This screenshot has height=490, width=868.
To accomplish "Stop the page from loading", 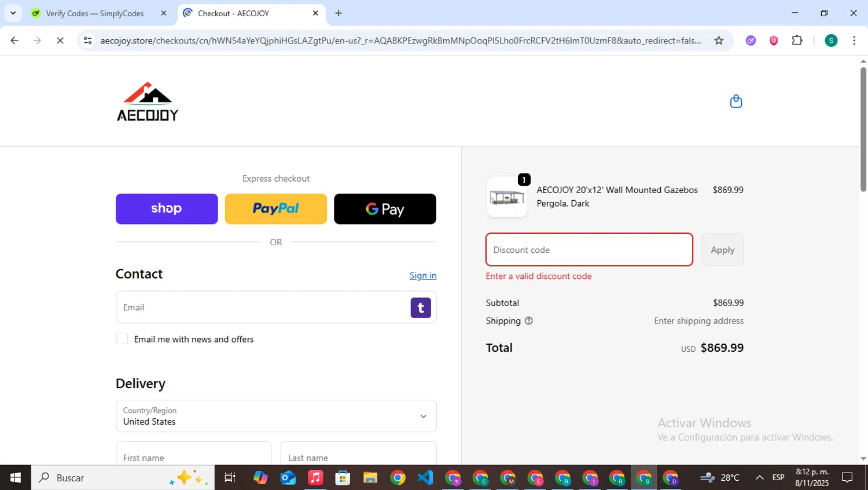I will tap(60, 40).
